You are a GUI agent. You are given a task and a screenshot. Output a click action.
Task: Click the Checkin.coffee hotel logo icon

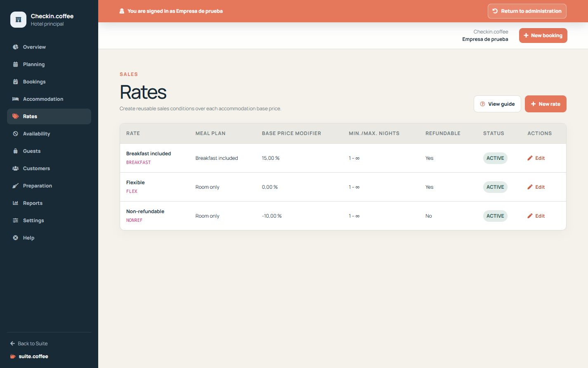click(18, 19)
